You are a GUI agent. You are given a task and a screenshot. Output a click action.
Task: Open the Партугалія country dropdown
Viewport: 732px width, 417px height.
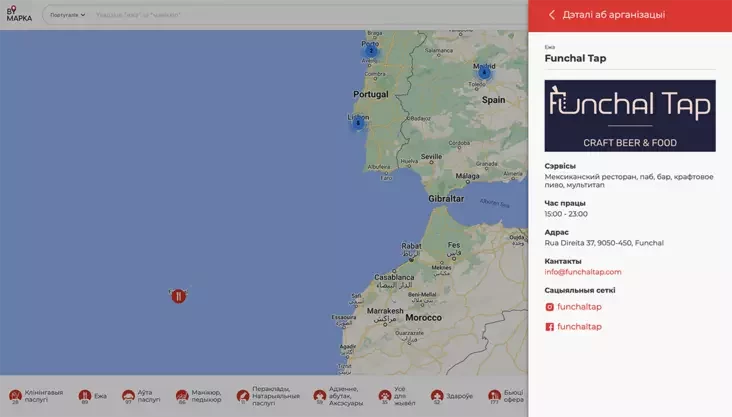click(68, 15)
